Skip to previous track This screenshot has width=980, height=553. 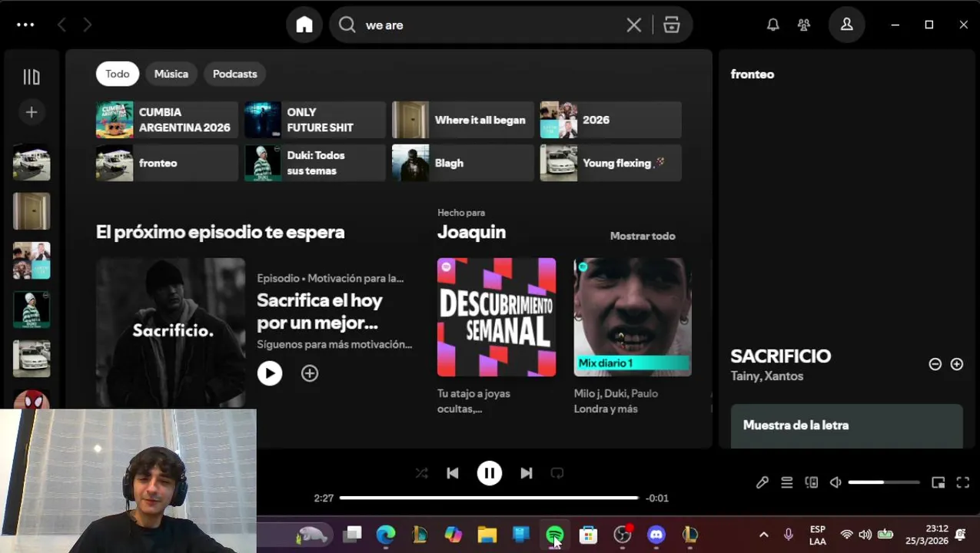[453, 473]
